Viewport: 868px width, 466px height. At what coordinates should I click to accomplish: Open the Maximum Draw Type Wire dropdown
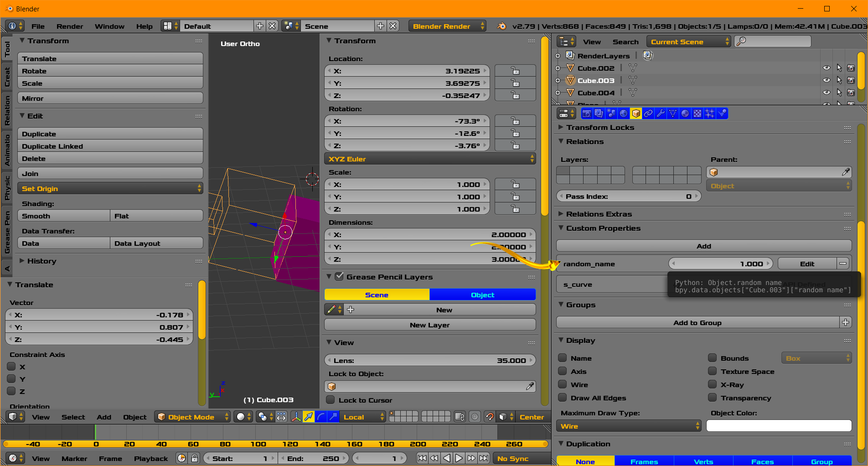629,426
